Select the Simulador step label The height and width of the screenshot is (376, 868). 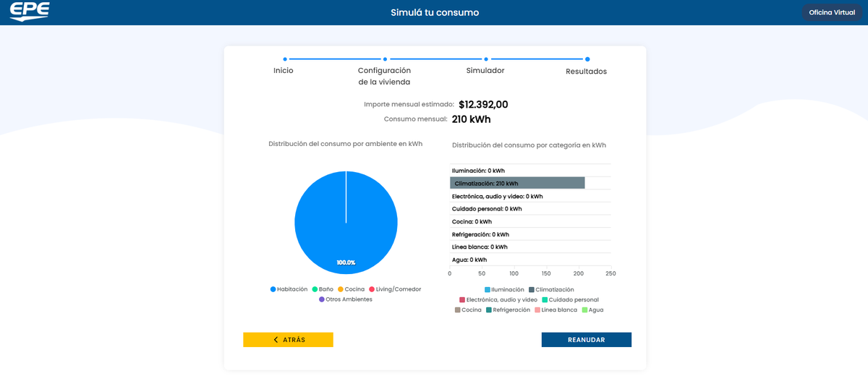coord(485,71)
